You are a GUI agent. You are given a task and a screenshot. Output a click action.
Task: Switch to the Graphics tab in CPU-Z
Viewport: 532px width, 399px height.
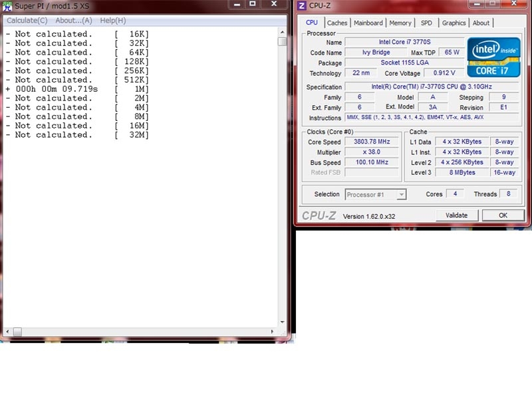click(x=454, y=23)
